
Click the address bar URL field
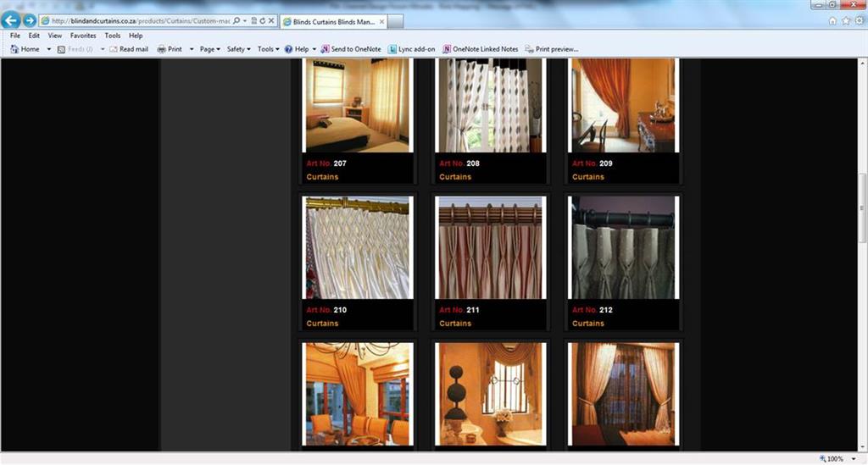pos(142,21)
